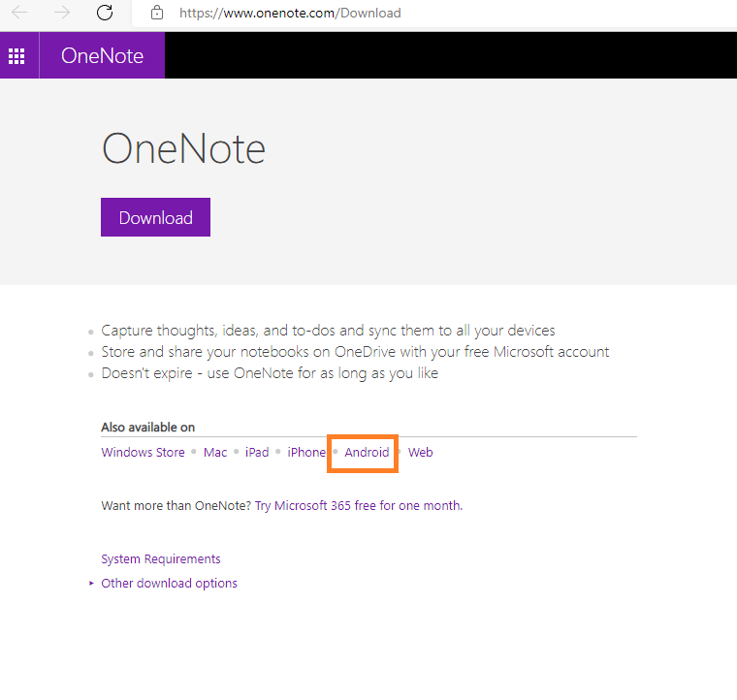Image resolution: width=737 pixels, height=700 pixels.
Task: Open the app launcher grid icon
Action: point(16,56)
